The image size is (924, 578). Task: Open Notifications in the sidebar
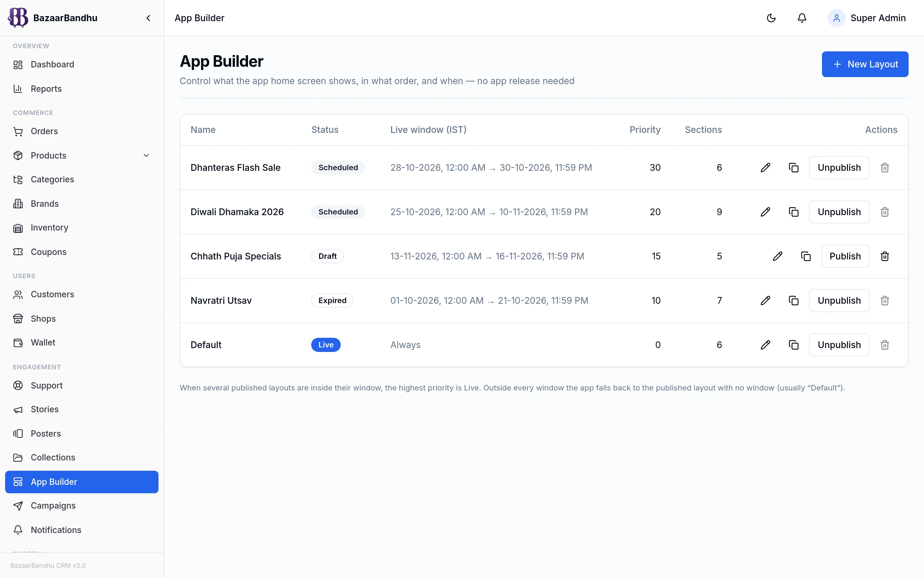(82, 530)
